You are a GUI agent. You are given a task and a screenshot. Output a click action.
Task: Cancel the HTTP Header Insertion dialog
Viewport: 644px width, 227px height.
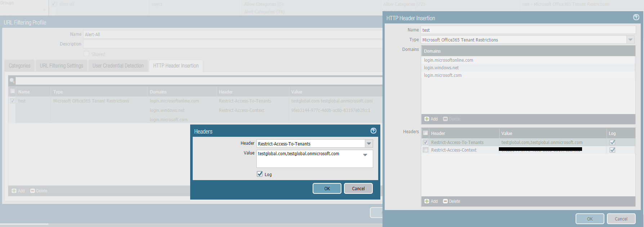click(621, 219)
